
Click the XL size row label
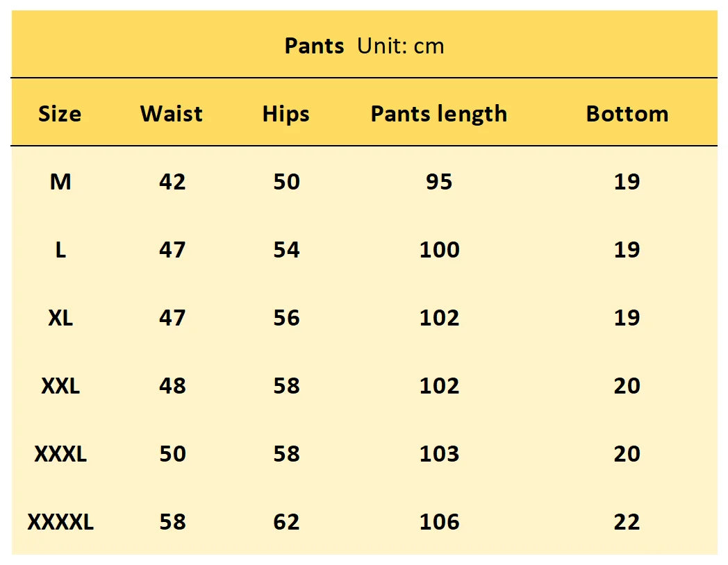coord(60,318)
